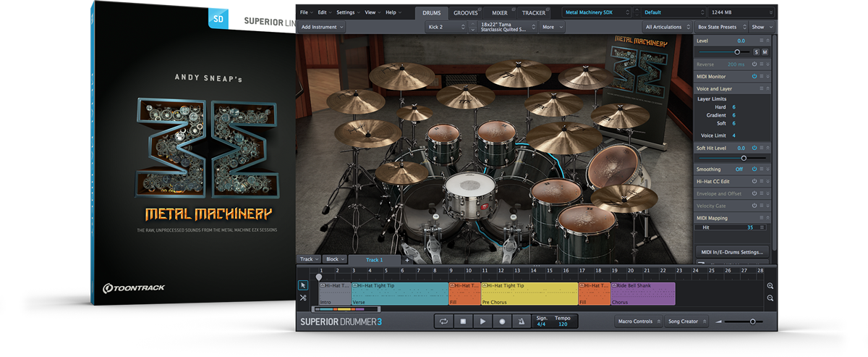This screenshot has height=357, width=868.
Task: Open the Hit row menu icon in MIDI Mapping
Action: [x=761, y=227]
